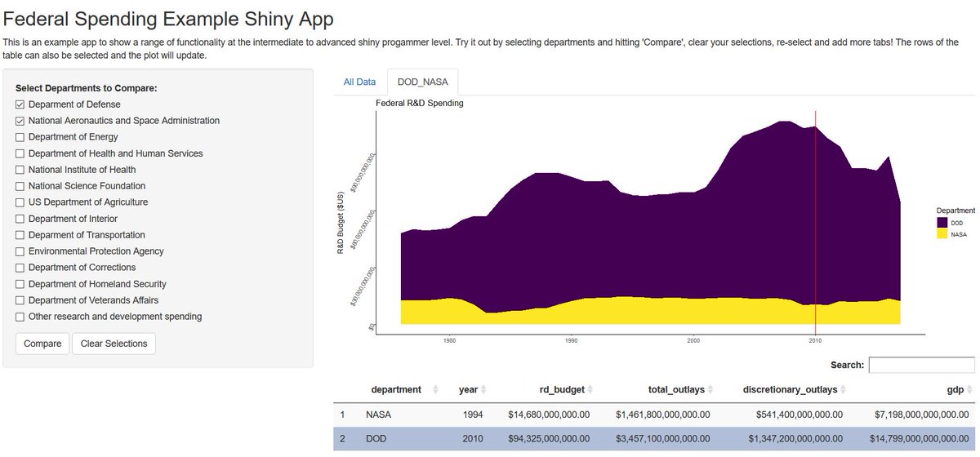This screenshot has width=980, height=457.
Task: Select the National Science Foundation checkbox
Action: (20, 186)
